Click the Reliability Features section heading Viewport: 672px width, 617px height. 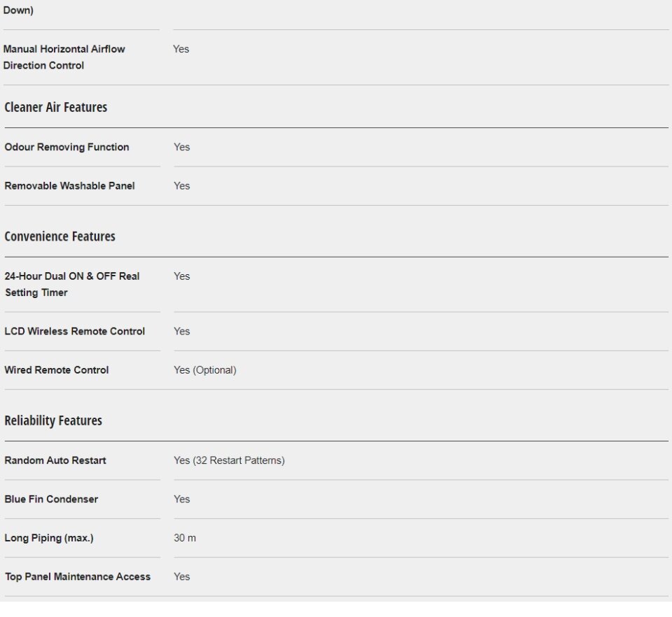coord(53,420)
